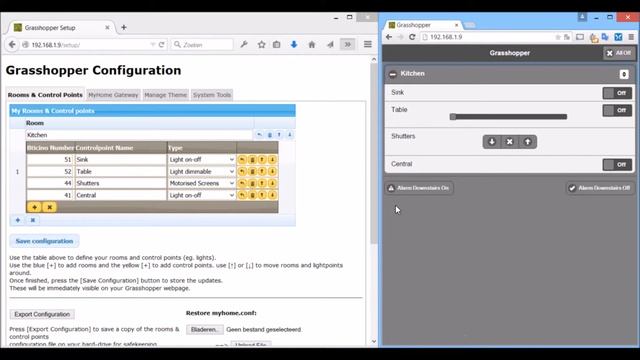Image resolution: width=640 pixels, height=360 pixels.
Task: Open the System Tools tab
Action: 212,95
